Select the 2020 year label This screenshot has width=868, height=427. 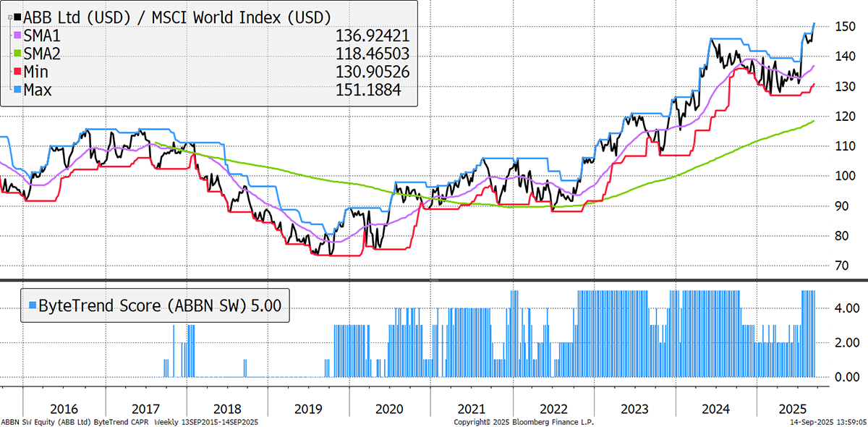(391, 408)
